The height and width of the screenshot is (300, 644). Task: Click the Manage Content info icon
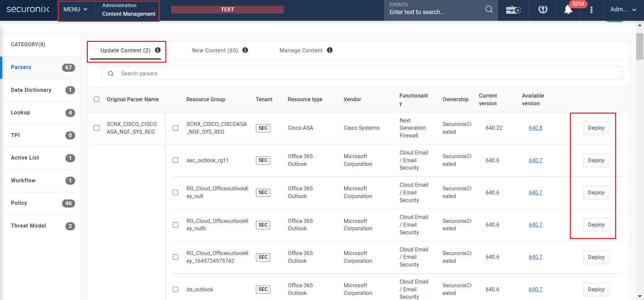pos(330,50)
